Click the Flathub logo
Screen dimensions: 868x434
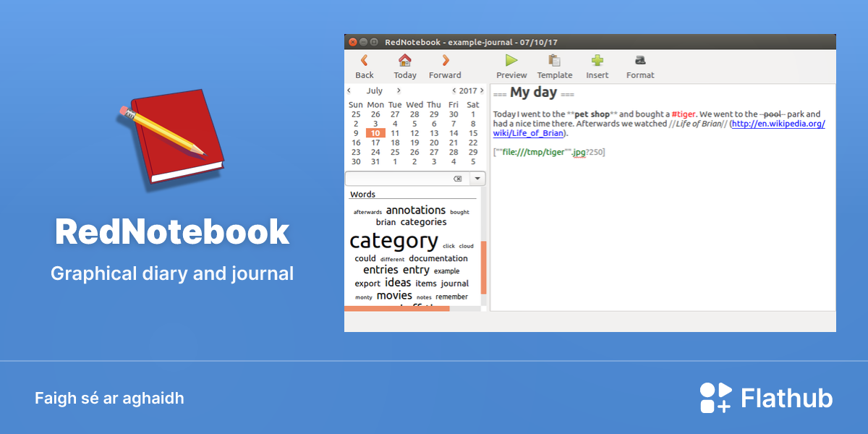pos(766,398)
